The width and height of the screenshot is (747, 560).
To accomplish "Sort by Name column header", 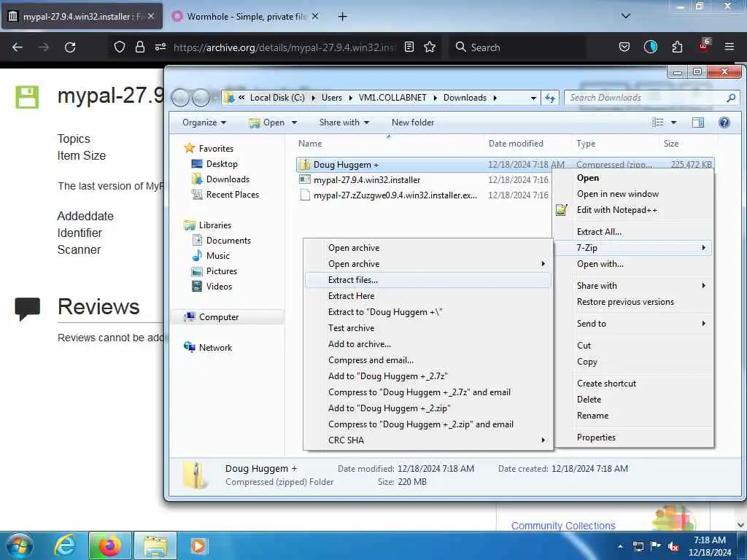I will [x=309, y=144].
